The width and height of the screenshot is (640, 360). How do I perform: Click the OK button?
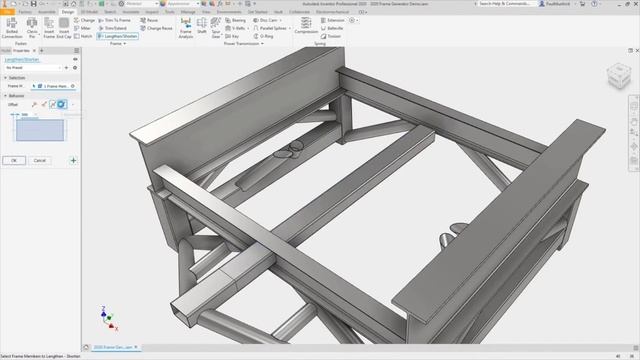(14, 160)
